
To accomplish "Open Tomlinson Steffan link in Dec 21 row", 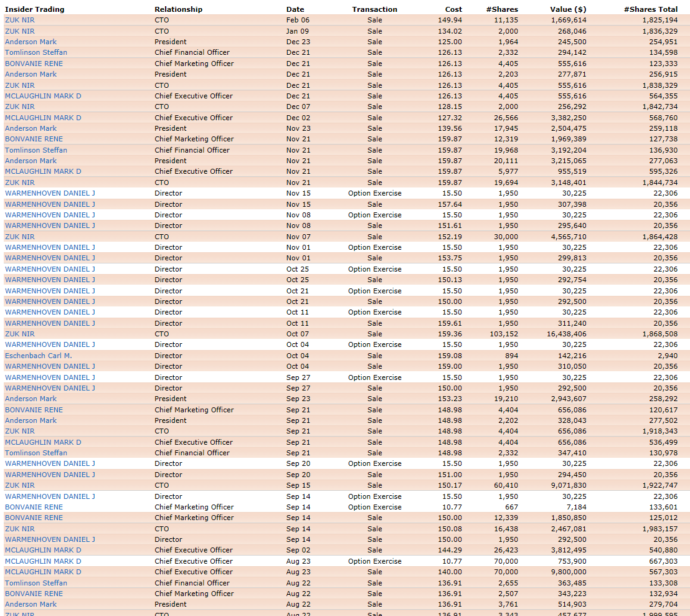I will pyautogui.click(x=36, y=52).
